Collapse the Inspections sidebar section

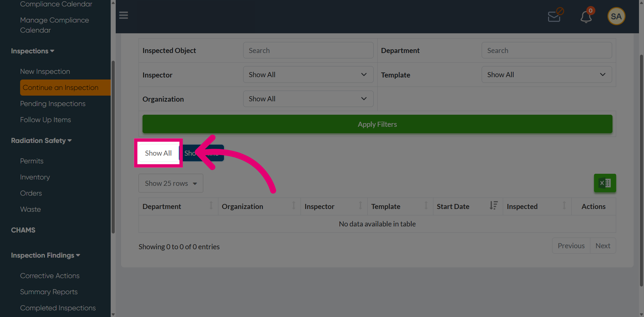(x=33, y=51)
